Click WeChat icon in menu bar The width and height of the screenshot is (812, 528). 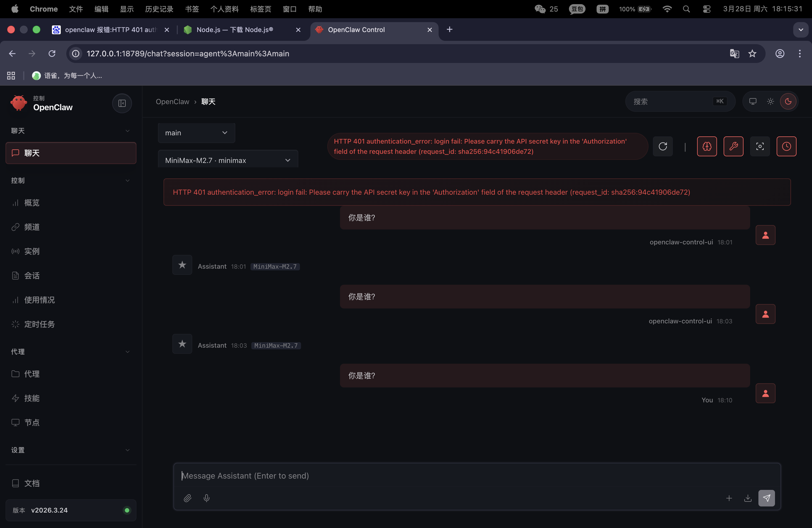point(540,9)
